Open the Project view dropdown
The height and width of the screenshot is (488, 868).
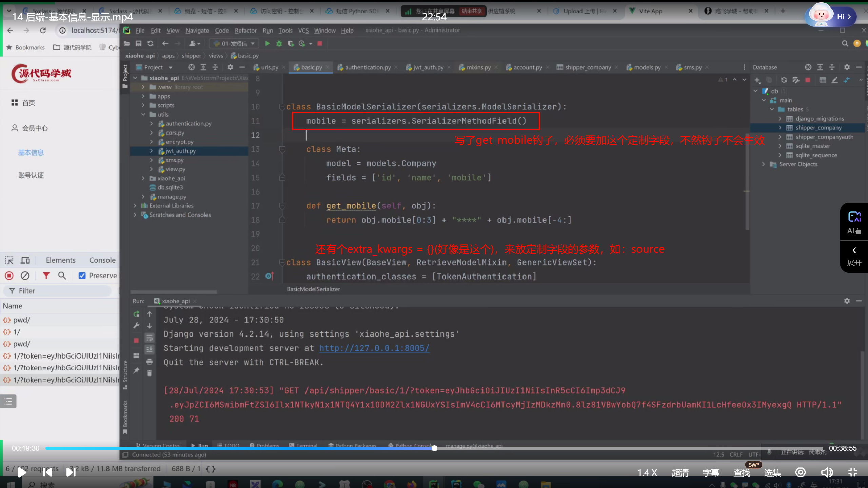point(171,67)
